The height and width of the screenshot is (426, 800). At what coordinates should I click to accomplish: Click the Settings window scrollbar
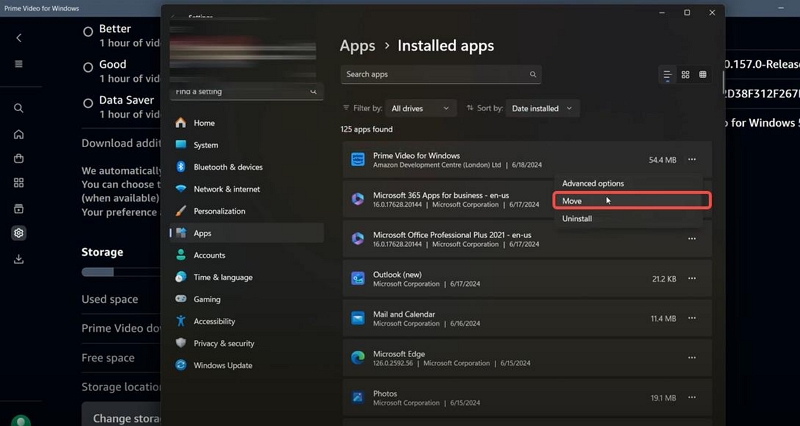(x=723, y=81)
